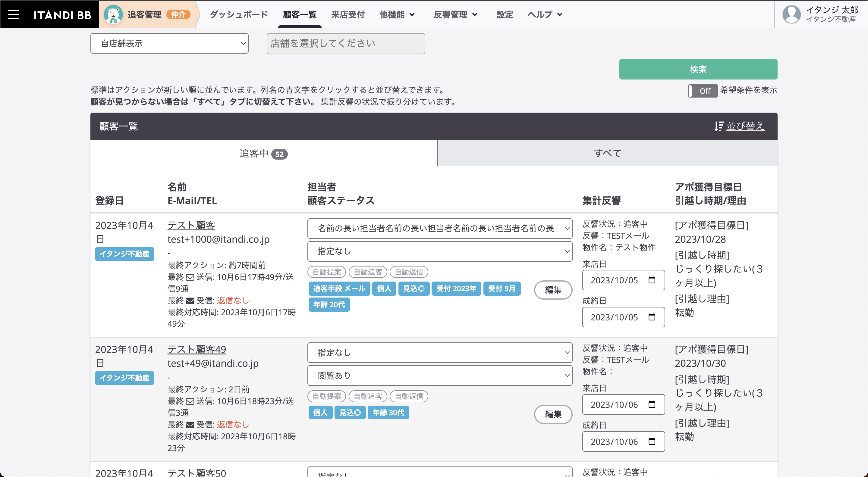Click the 受付 2023年 tag
The image size is (868, 477).
(x=456, y=288)
